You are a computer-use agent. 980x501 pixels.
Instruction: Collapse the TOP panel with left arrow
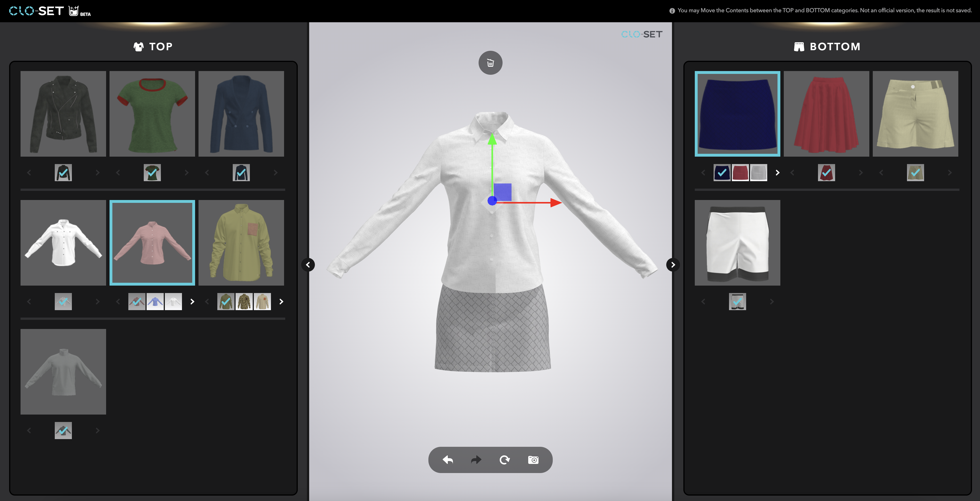coord(308,264)
